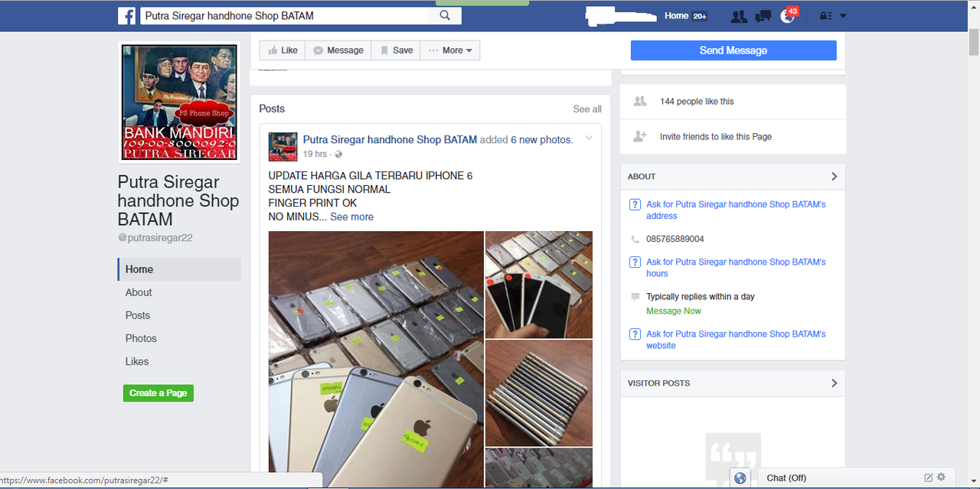
Task: Click the green Create a Page button
Action: 158,393
